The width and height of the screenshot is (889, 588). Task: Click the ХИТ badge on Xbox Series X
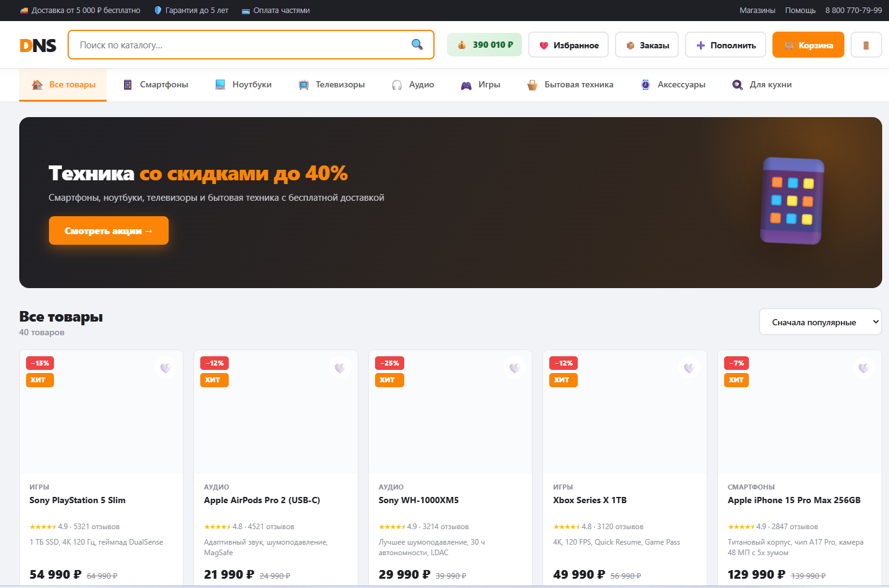pos(563,380)
